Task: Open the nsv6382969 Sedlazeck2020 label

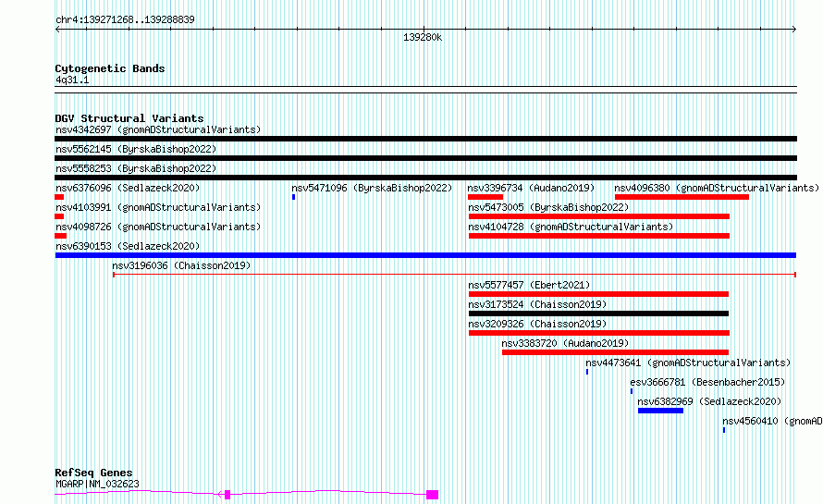Action: [709, 401]
